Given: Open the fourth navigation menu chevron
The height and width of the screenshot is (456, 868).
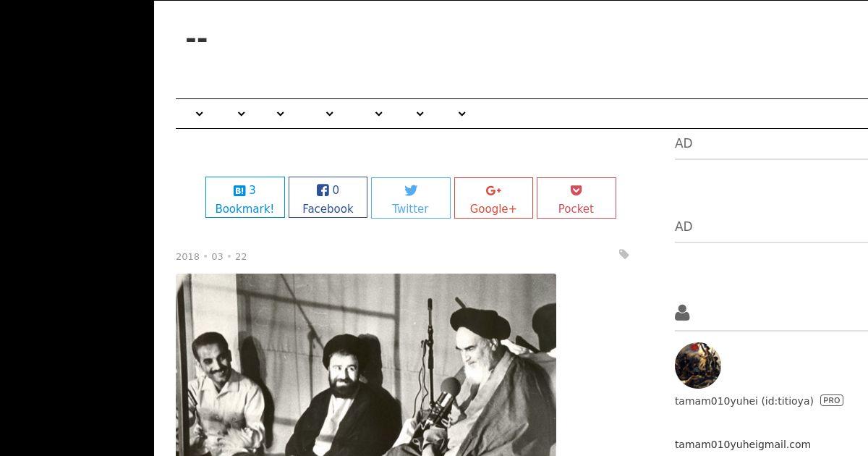Looking at the screenshot, I should pyautogui.click(x=330, y=114).
